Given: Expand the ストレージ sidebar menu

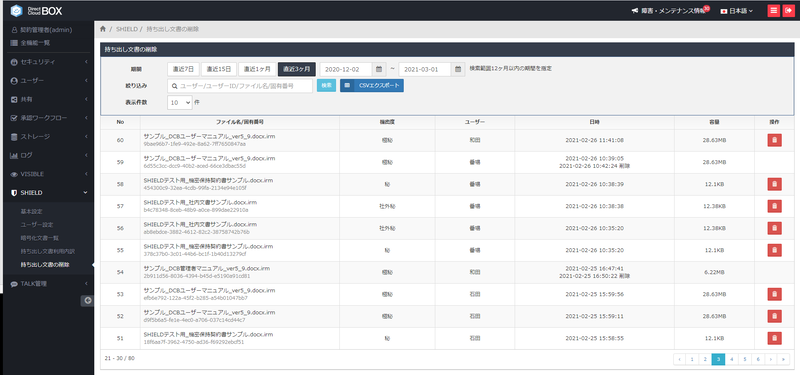Looking at the screenshot, I should click(49, 137).
